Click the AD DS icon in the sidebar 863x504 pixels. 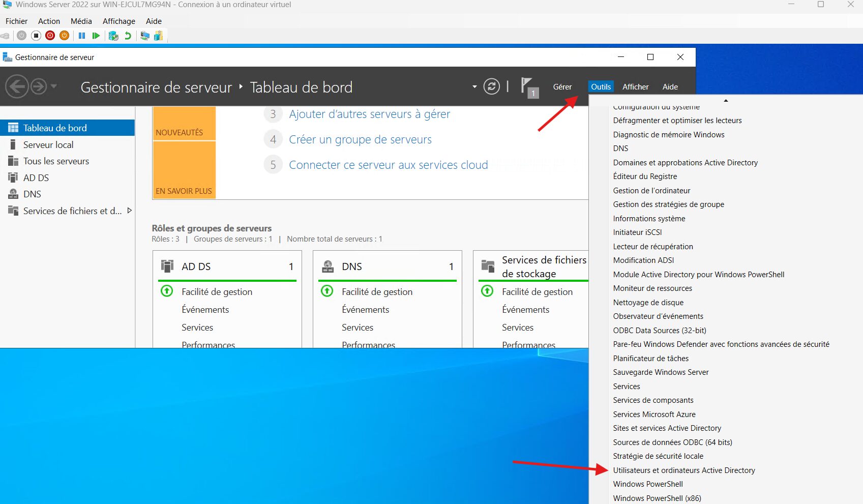click(13, 177)
